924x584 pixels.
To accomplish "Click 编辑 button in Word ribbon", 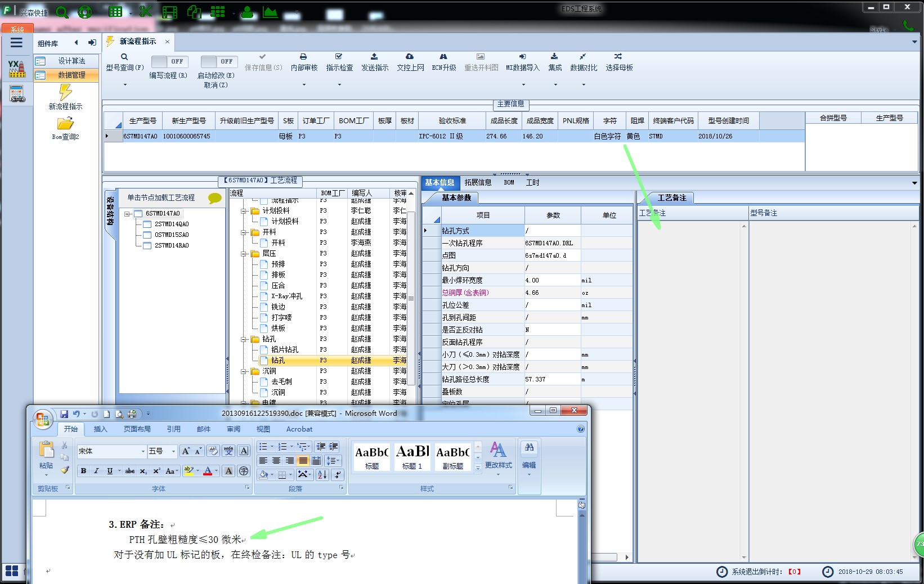I will pos(529,459).
